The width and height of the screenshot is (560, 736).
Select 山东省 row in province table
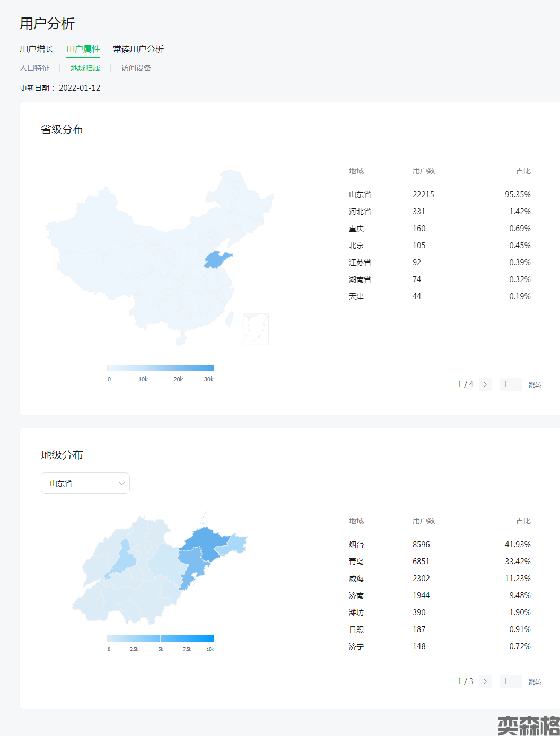click(x=439, y=195)
